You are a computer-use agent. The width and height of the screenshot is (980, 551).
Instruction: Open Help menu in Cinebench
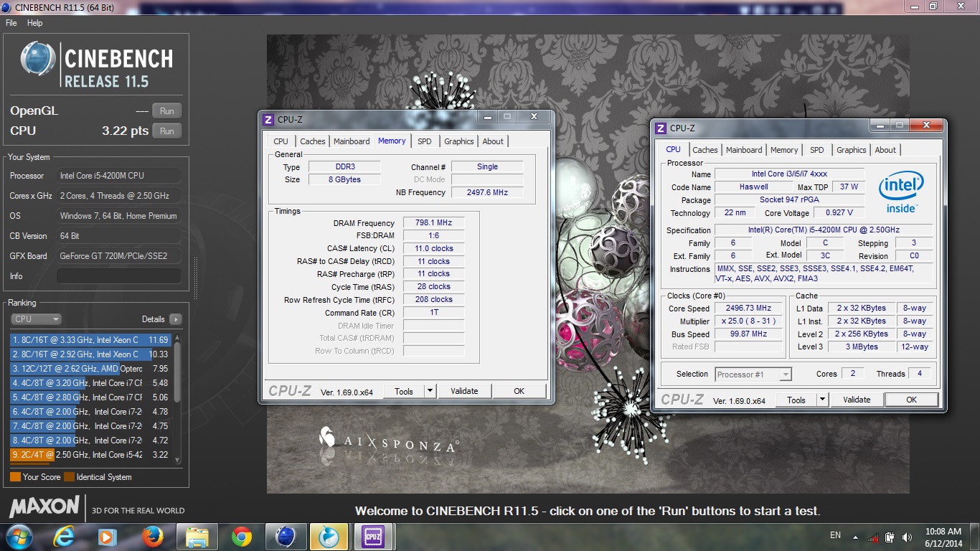coord(35,23)
